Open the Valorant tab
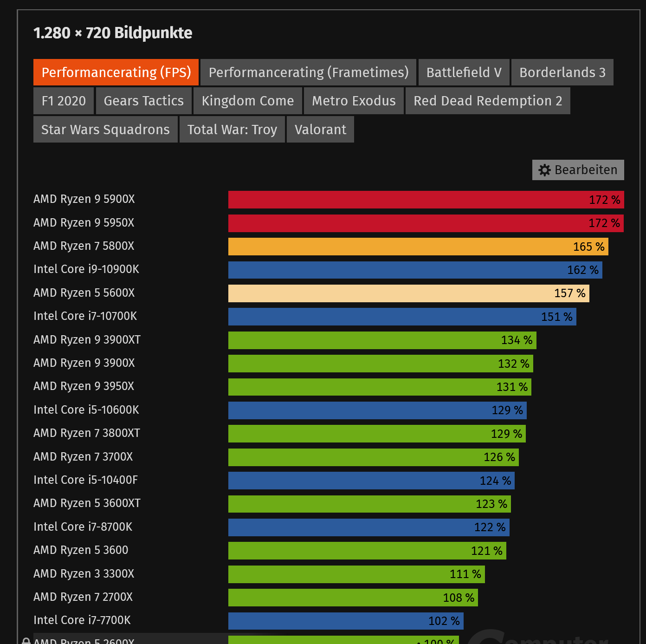The height and width of the screenshot is (644, 646). click(x=320, y=130)
